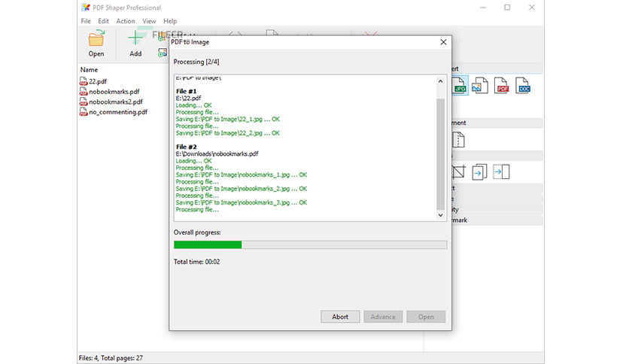629x364 pixels.
Task: Select 22.pdf file name in list
Action: point(98,81)
